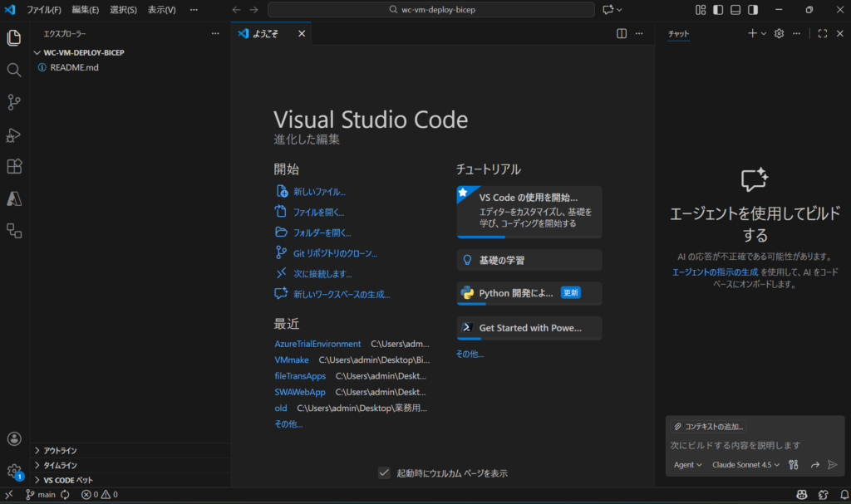Screen dimensions: 851x504
Task: Expand the アウトライン section
Action: 60,450
